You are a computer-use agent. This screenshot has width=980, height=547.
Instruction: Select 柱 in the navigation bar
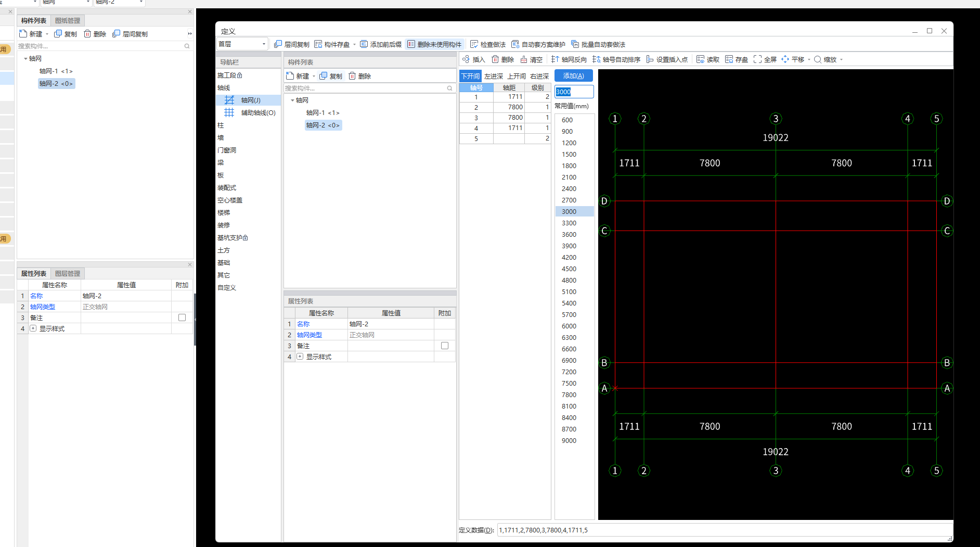tap(221, 125)
